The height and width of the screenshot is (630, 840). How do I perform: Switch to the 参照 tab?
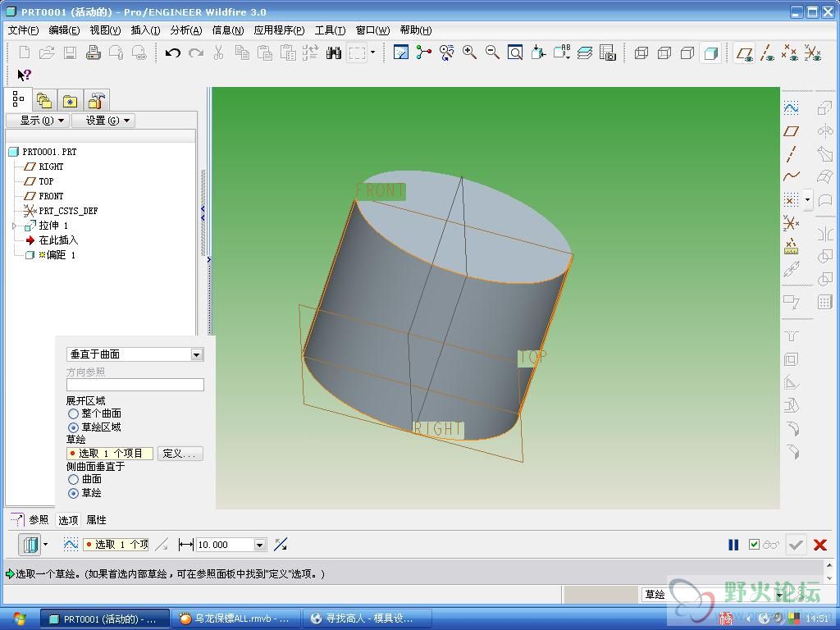39,519
